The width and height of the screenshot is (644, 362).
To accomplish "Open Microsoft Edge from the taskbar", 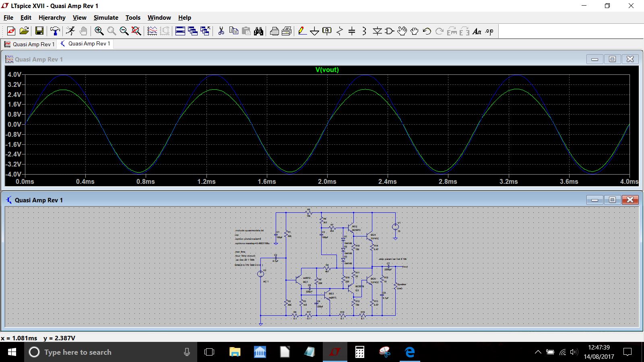I will [x=410, y=352].
